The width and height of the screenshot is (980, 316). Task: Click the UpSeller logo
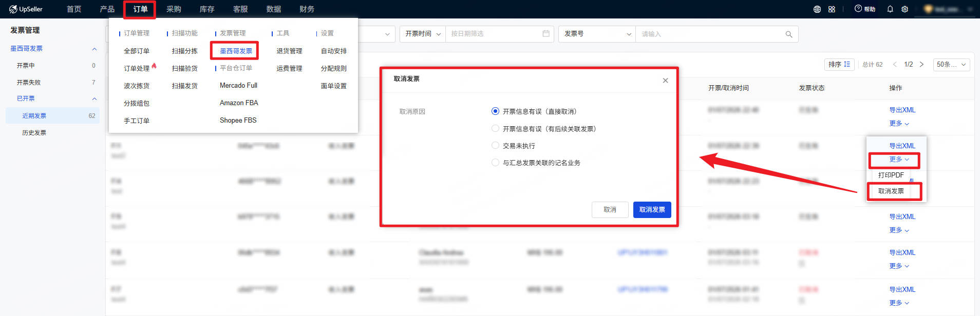tap(26, 9)
